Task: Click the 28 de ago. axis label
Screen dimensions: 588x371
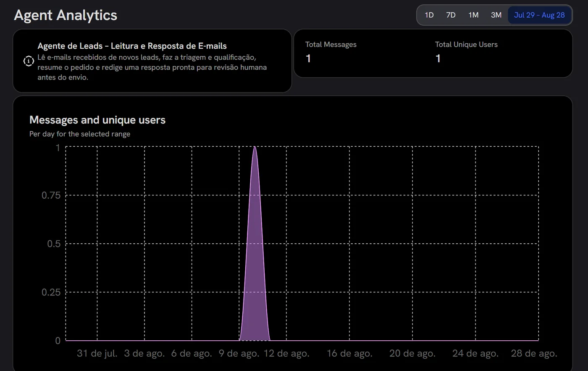Action: (534, 353)
